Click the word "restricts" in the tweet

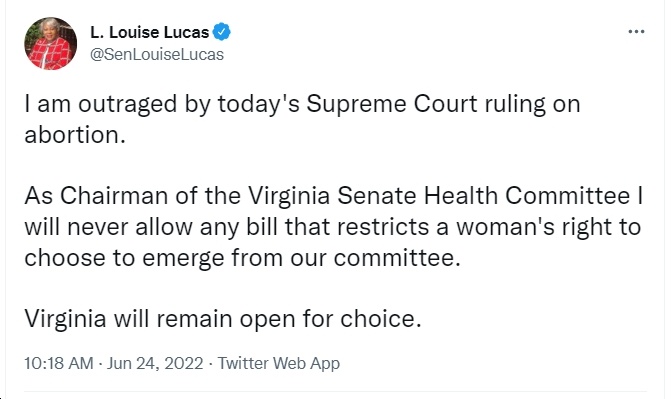point(383,227)
